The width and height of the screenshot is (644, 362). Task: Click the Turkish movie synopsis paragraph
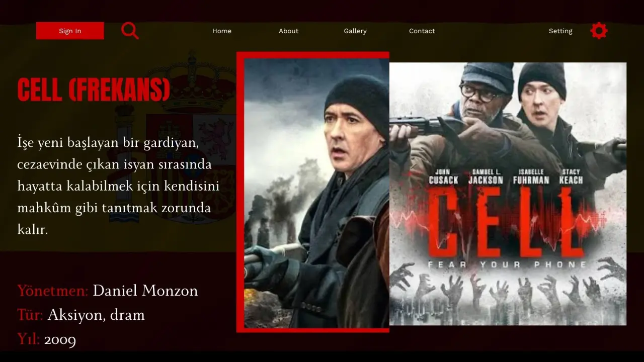point(118,186)
